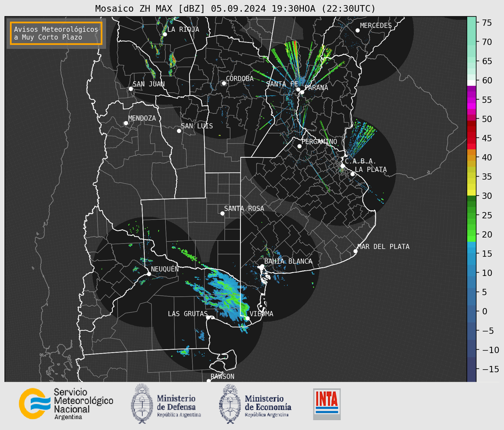Click the San Juan marker dot
This screenshot has width=504, height=430.
point(131,89)
